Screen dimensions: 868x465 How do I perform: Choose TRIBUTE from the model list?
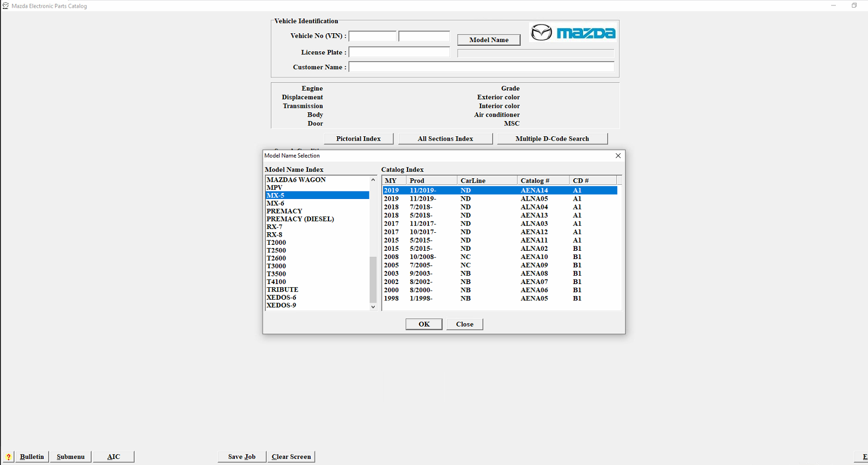point(282,290)
